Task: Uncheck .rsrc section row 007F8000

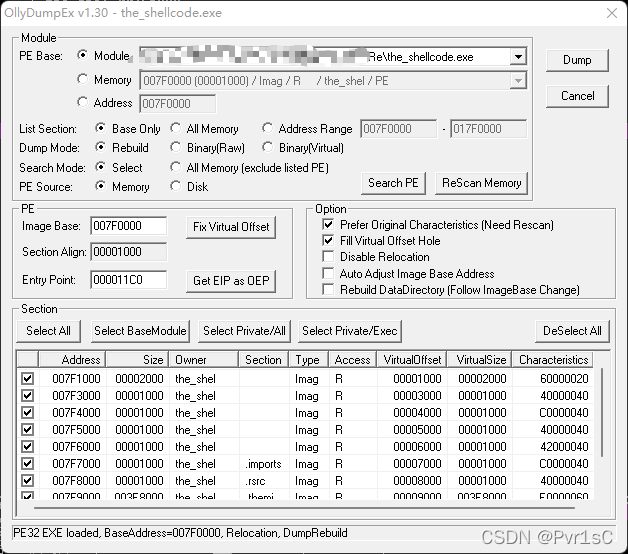Action: pyautogui.click(x=27, y=481)
